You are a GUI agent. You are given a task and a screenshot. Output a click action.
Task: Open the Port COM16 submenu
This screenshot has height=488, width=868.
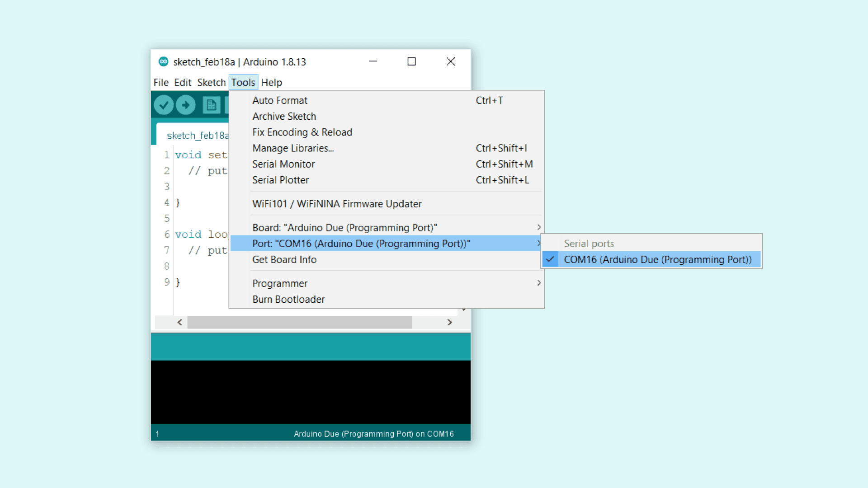(x=361, y=244)
